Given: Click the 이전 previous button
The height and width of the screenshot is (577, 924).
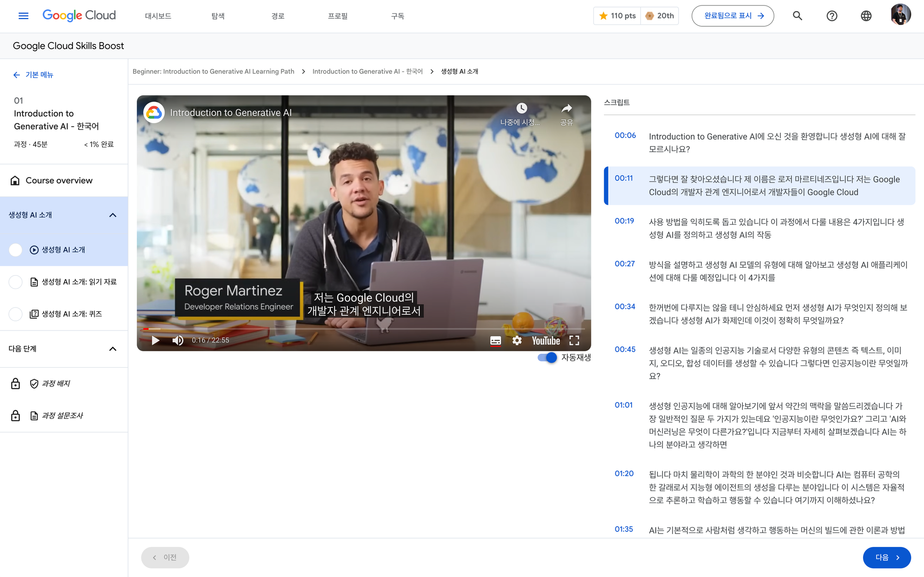Looking at the screenshot, I should pyautogui.click(x=165, y=558).
